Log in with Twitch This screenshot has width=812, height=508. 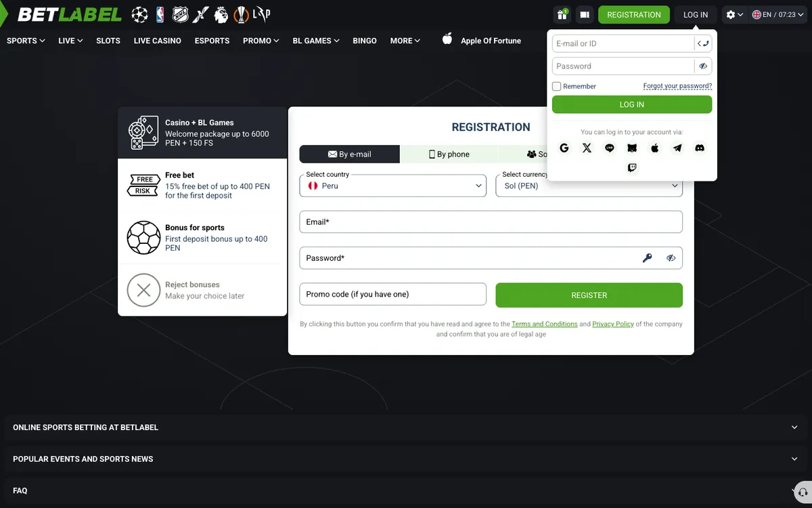tap(632, 168)
